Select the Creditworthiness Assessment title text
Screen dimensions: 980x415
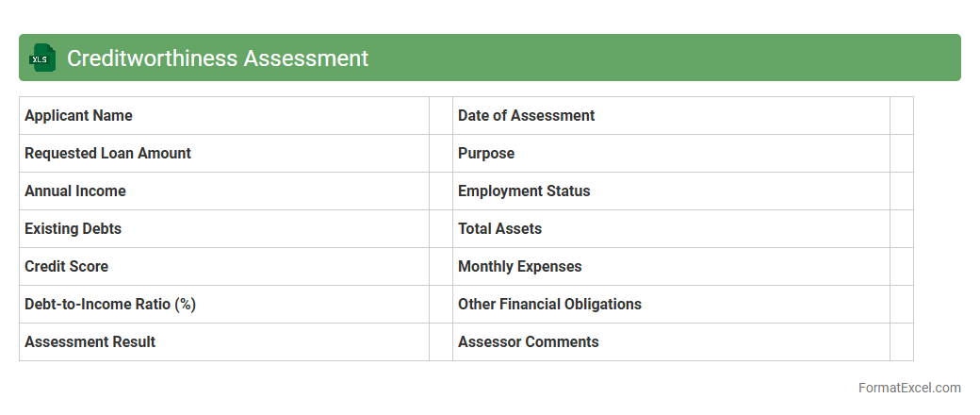click(217, 58)
